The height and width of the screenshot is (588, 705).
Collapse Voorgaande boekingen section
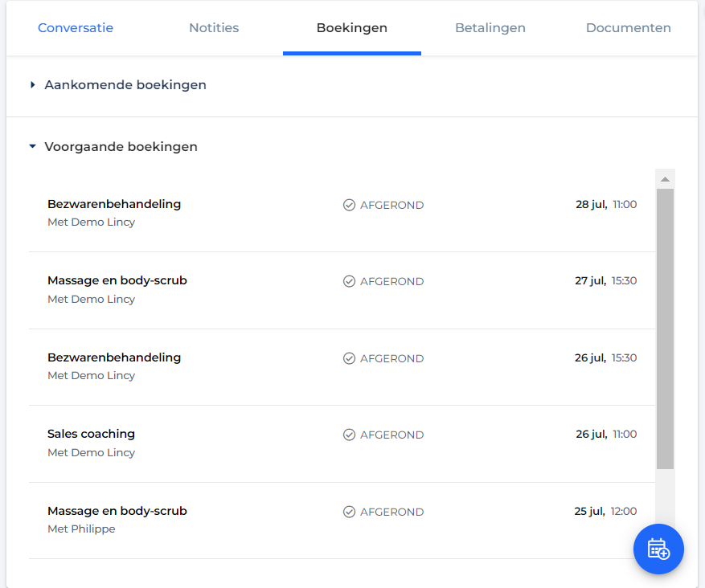(x=32, y=146)
